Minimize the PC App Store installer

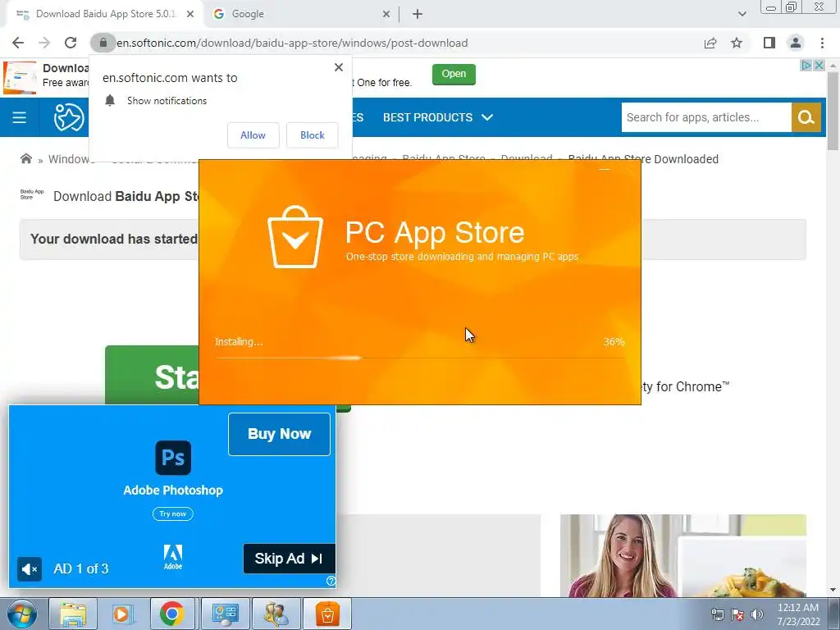(x=604, y=170)
